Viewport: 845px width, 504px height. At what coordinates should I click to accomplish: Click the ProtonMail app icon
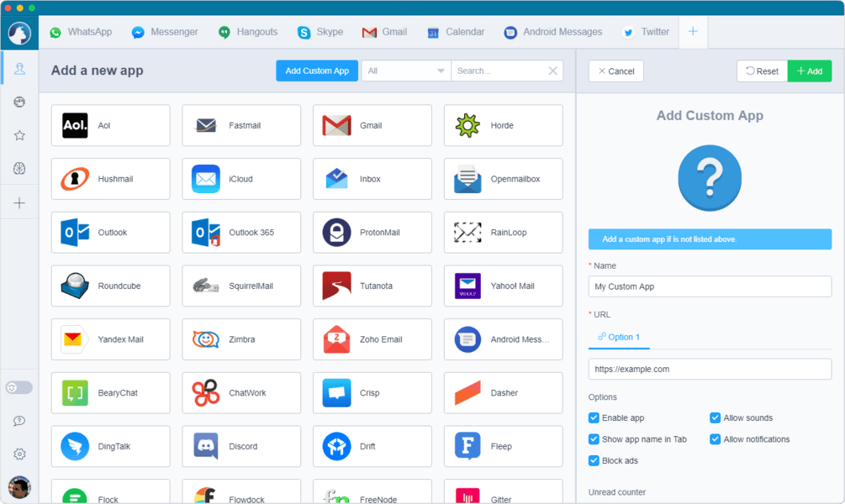[372, 233]
